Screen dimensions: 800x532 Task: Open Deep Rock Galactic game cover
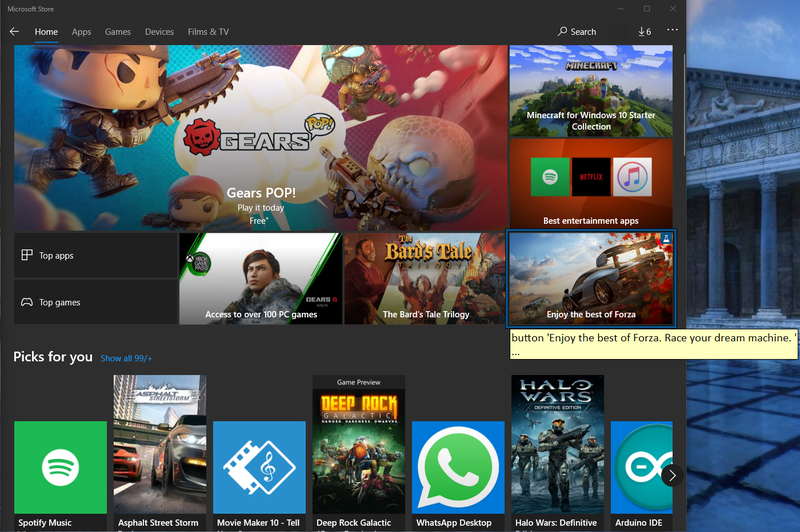pyautogui.click(x=359, y=451)
